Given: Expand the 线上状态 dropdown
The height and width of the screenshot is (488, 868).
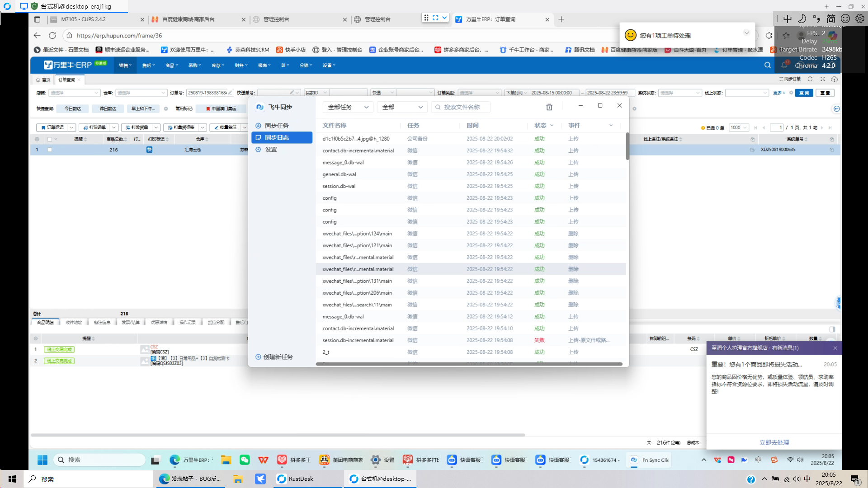Looking at the screenshot, I should (747, 93).
